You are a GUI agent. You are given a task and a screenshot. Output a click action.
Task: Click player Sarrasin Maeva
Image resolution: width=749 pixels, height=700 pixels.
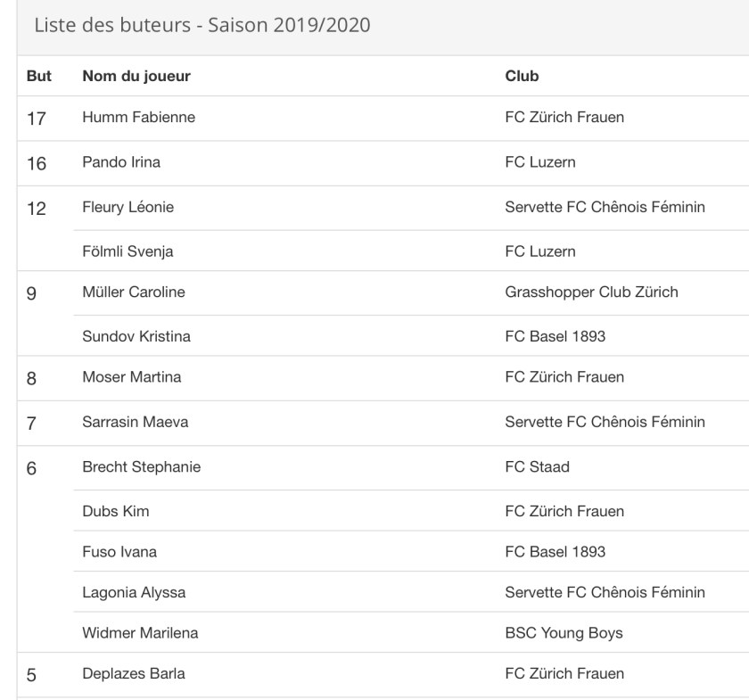[135, 422]
